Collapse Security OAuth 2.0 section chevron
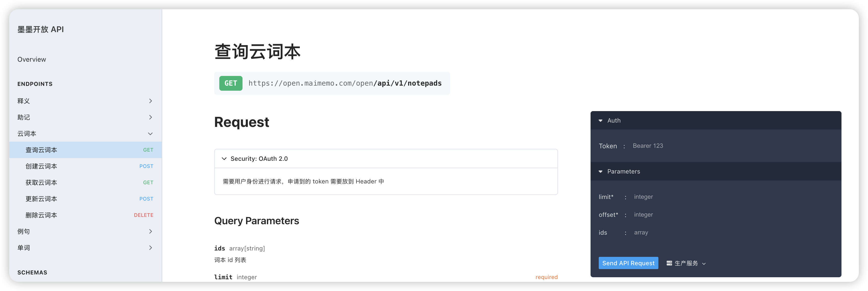Image resolution: width=868 pixels, height=291 pixels. click(x=224, y=159)
